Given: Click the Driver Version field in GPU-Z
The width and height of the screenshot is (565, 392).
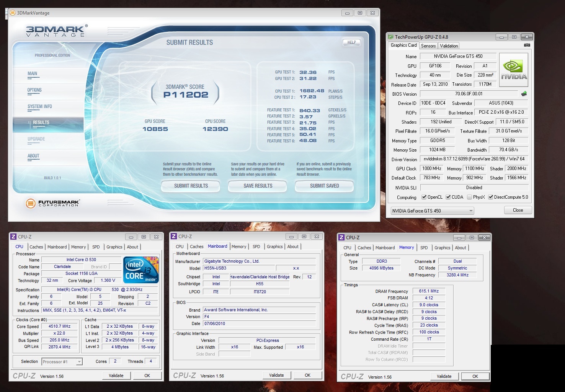Looking at the screenshot, I should point(474,159).
